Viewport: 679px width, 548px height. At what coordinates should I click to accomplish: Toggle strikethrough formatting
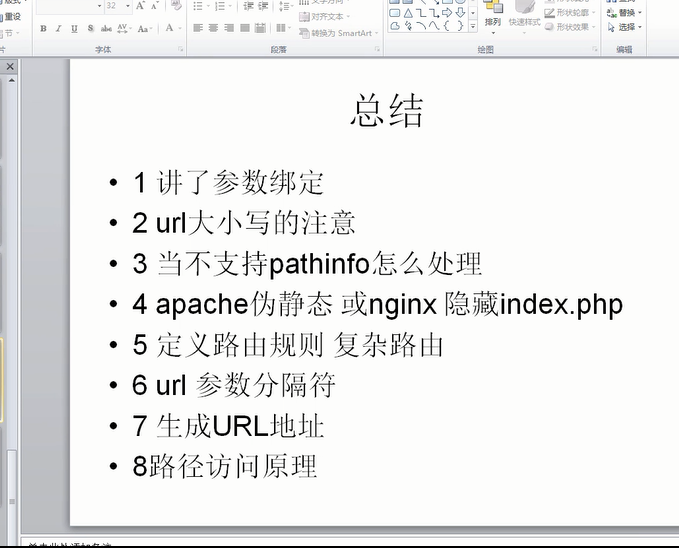click(x=106, y=29)
